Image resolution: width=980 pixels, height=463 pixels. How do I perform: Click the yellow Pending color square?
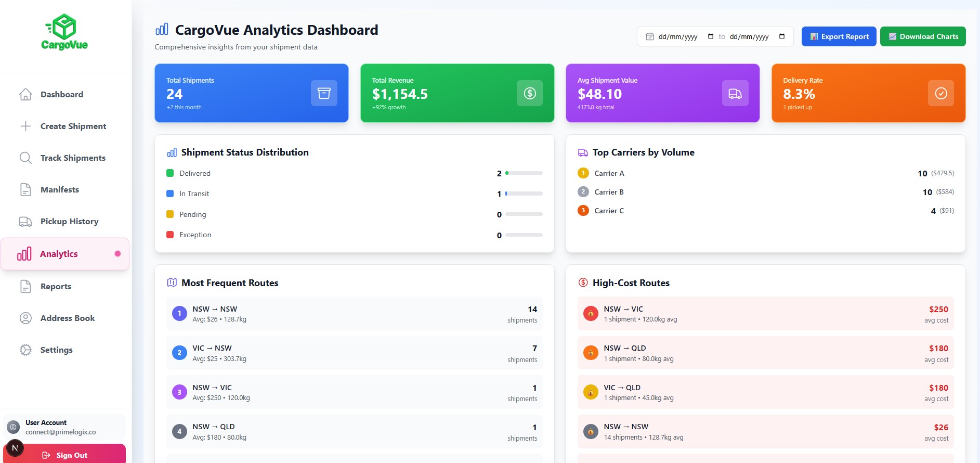[170, 214]
